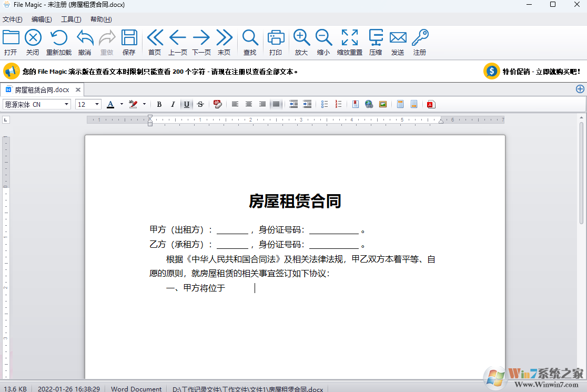Click the text 一、甲方将位于

point(196,288)
